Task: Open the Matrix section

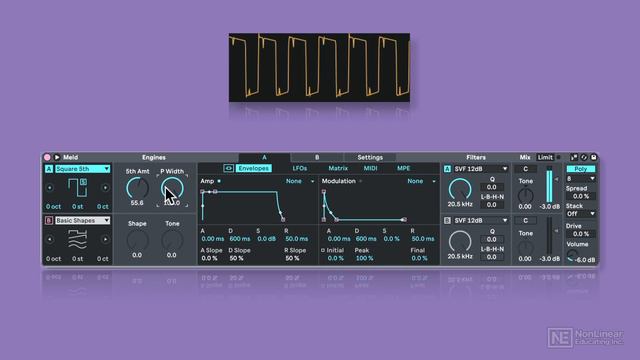Action: [338, 168]
